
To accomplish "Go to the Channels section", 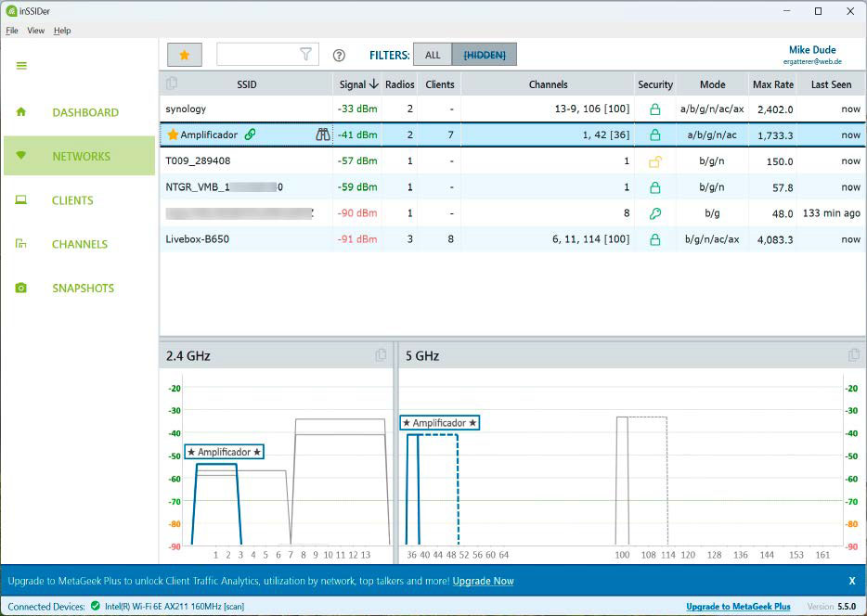I will click(x=79, y=244).
